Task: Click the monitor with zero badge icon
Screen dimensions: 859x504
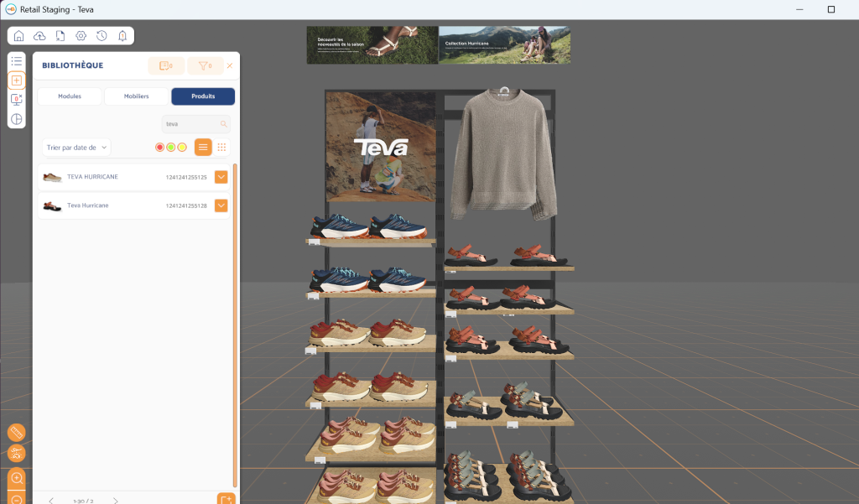Action: [x=17, y=99]
